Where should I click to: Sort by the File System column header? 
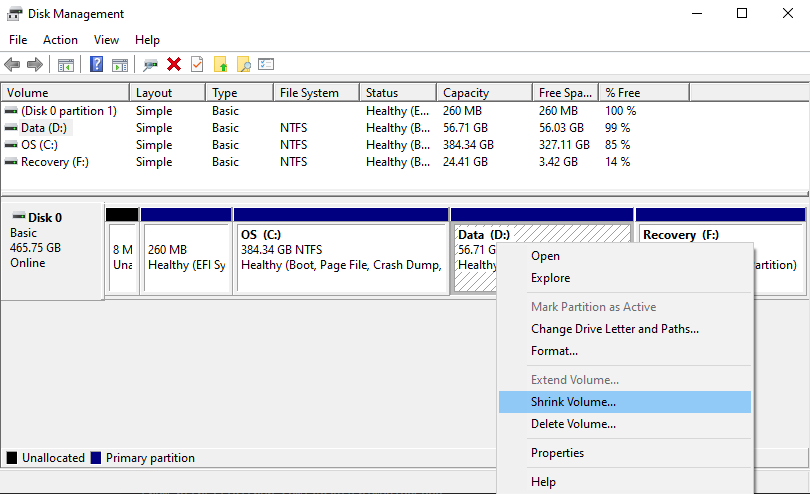coord(316,92)
